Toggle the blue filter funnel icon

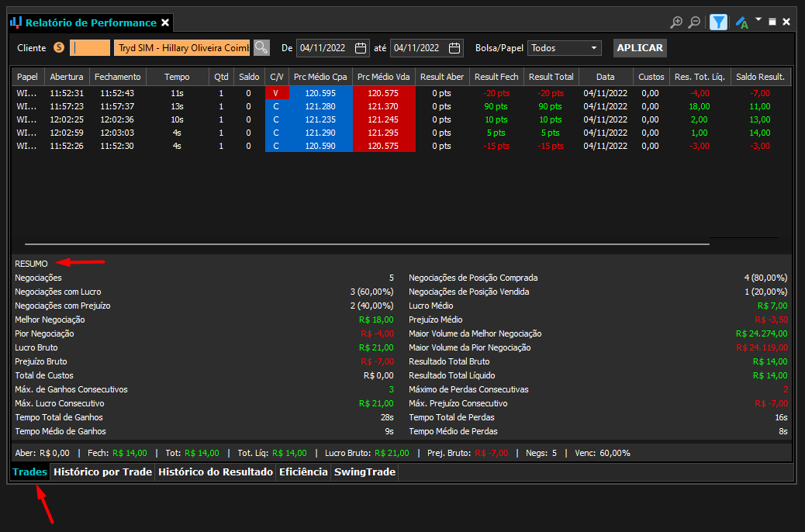(x=718, y=22)
